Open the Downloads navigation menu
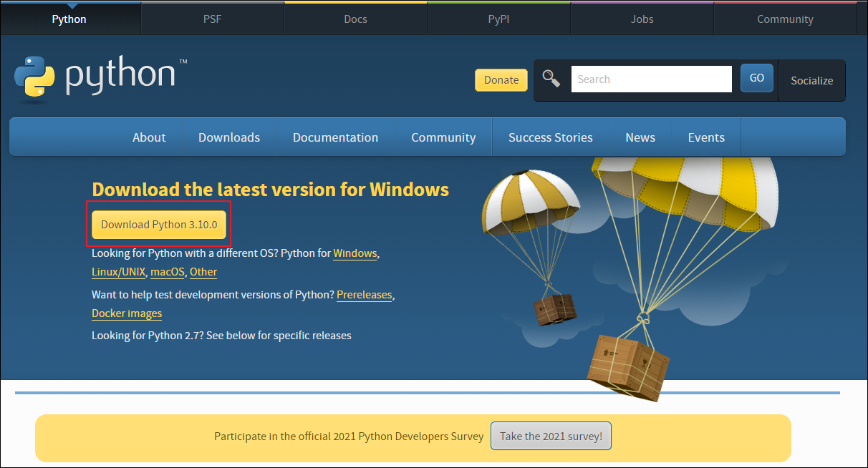Viewport: 868px width, 468px height. point(229,137)
